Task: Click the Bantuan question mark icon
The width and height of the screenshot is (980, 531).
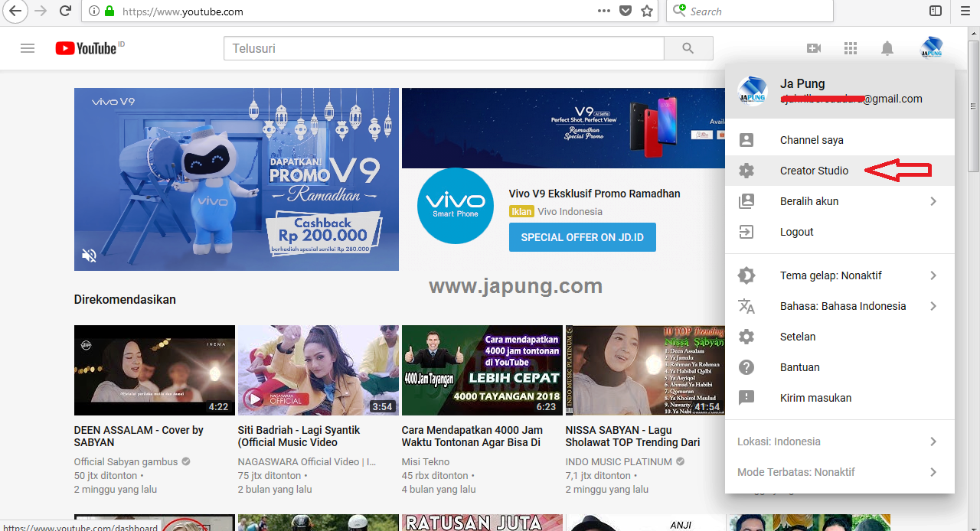Action: (x=746, y=367)
